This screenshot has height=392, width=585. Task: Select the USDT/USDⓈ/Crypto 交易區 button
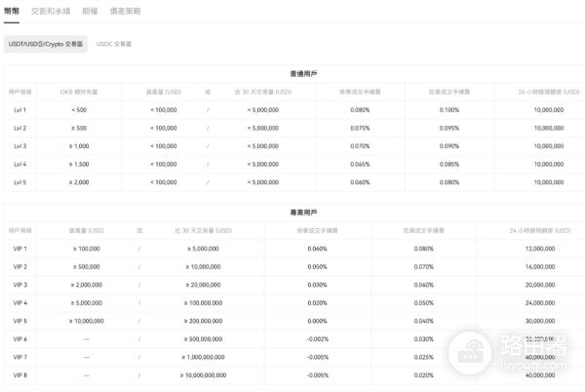click(46, 44)
